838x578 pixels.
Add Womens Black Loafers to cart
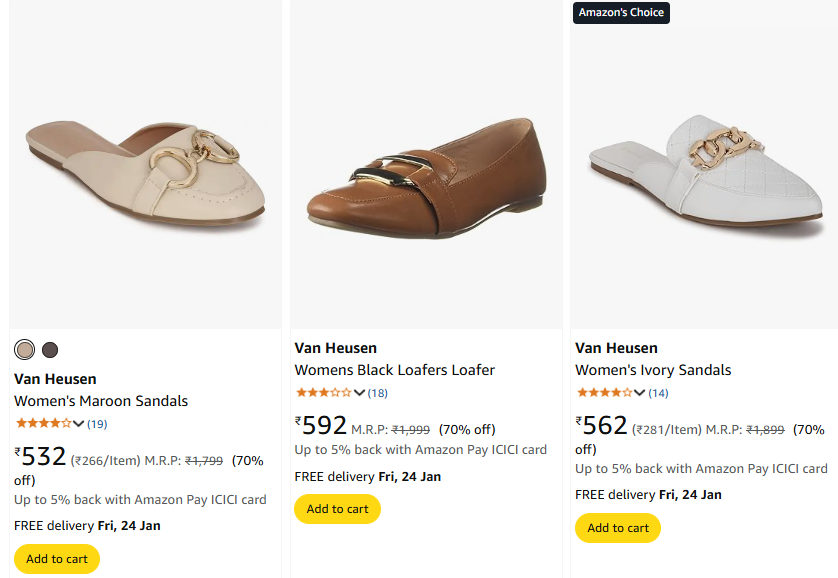point(337,509)
